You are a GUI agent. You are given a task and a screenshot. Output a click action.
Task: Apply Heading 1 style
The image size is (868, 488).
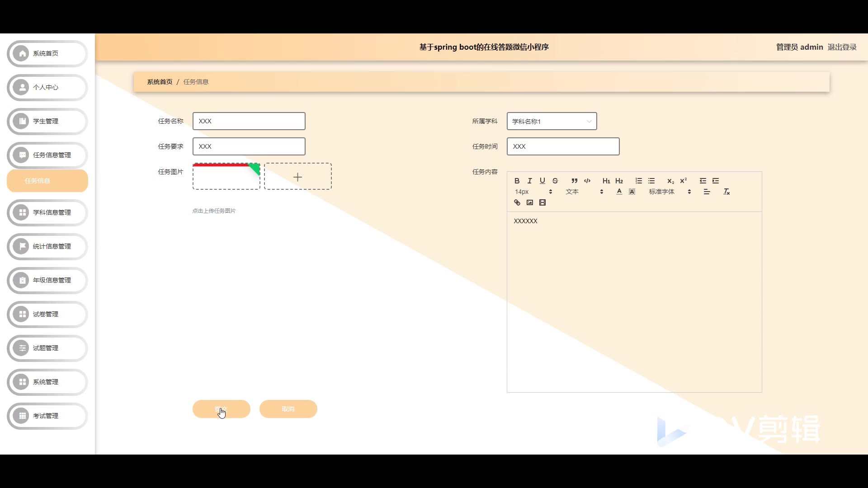606,181
